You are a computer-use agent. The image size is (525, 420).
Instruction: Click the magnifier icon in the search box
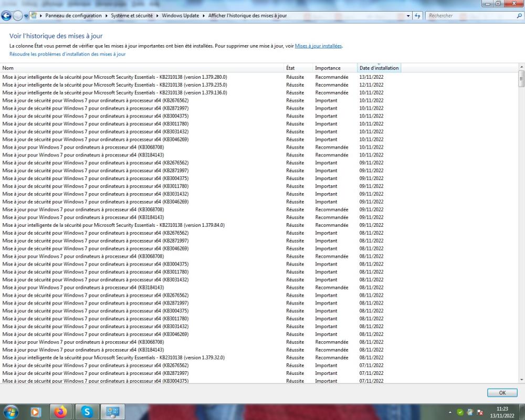pos(519,16)
